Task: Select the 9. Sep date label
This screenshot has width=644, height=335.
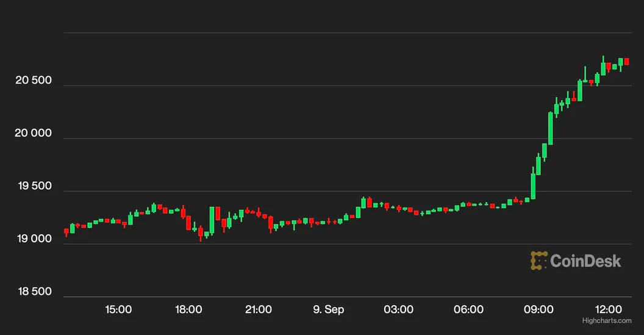Action: 328,309
